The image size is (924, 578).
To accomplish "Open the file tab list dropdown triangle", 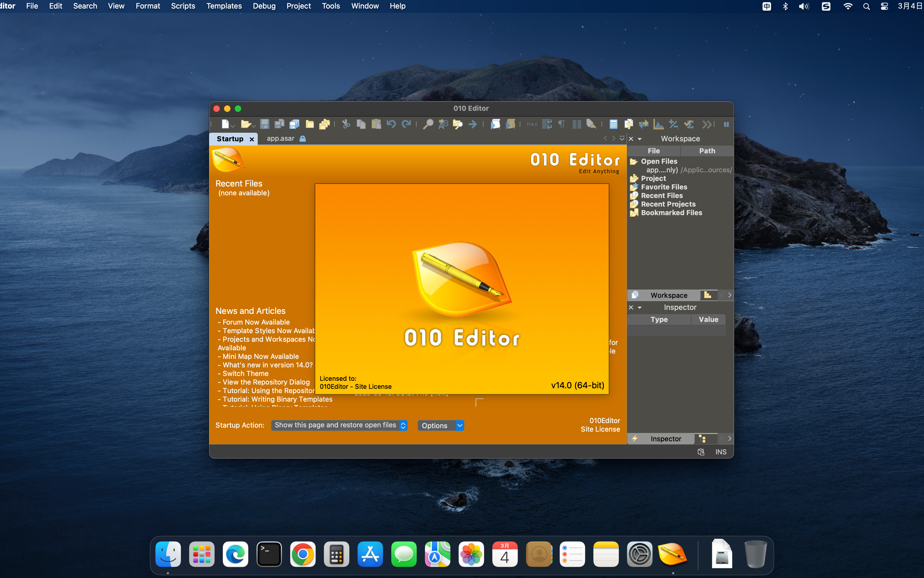I will [622, 138].
